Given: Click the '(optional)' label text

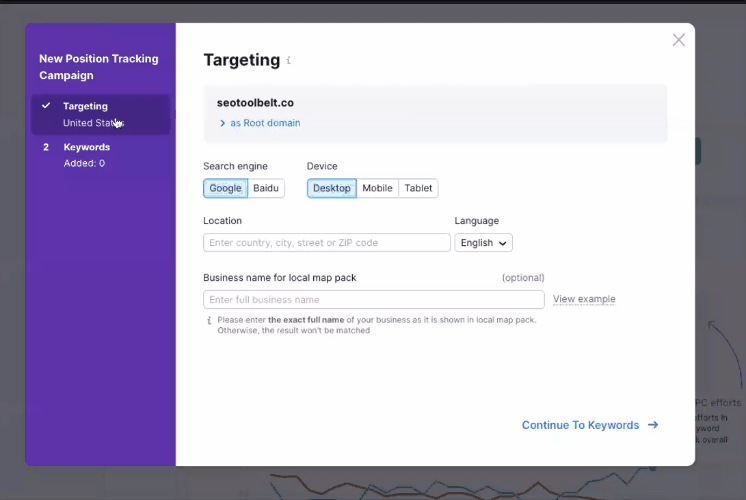Looking at the screenshot, I should click(523, 278).
